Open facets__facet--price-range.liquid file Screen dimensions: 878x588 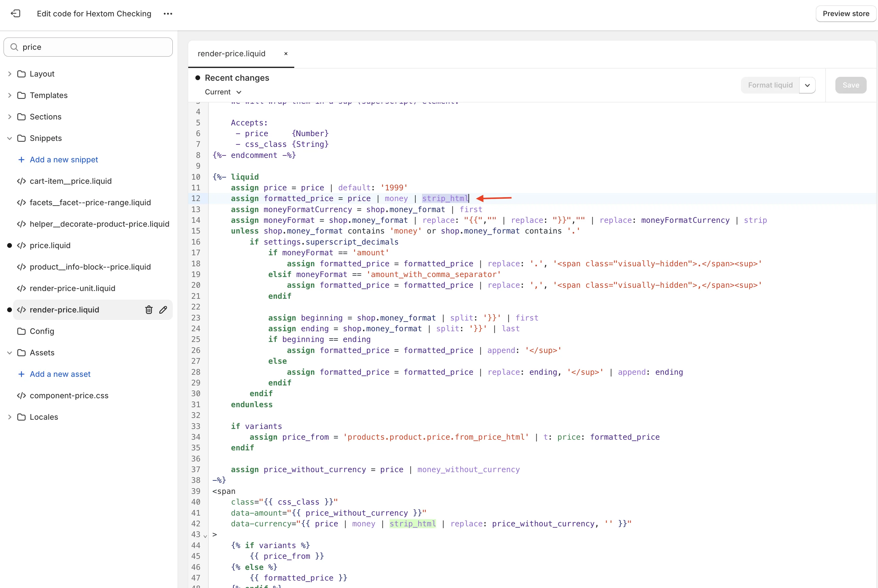coord(90,203)
